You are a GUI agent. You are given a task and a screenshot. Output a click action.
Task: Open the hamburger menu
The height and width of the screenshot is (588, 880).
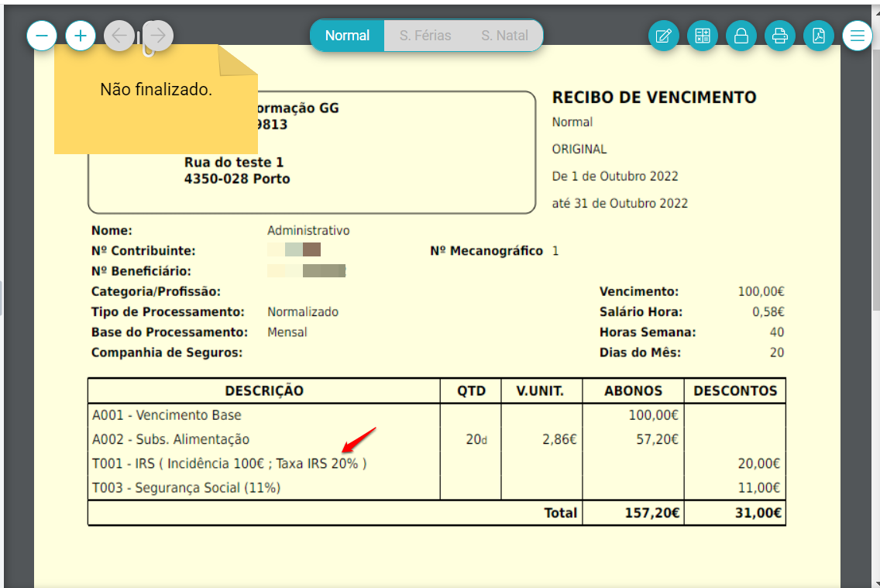(857, 35)
